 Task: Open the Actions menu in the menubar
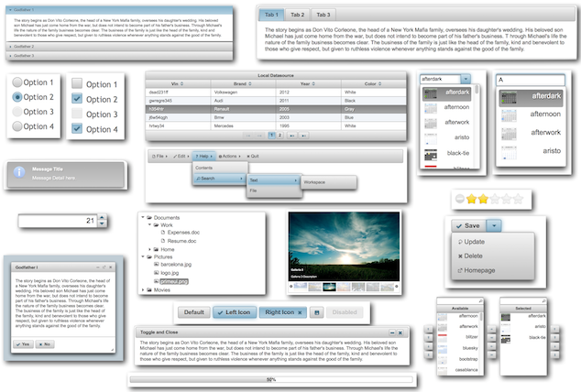point(229,157)
